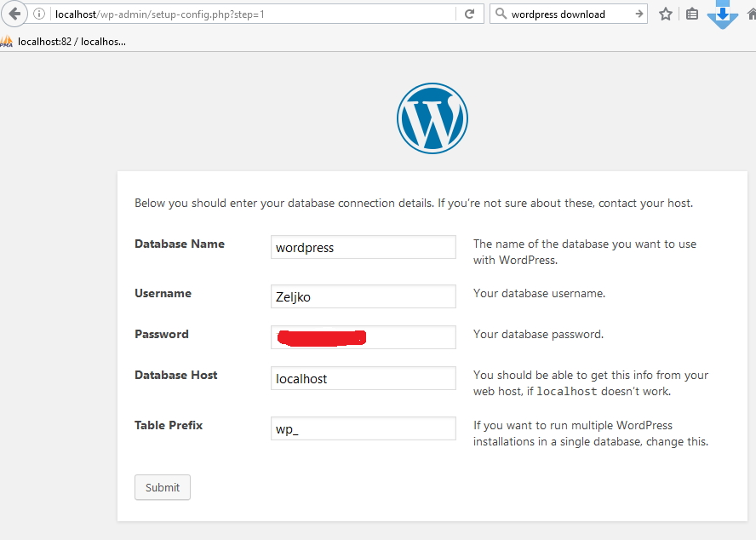Focus the address bar URL field

pyautogui.click(x=253, y=14)
